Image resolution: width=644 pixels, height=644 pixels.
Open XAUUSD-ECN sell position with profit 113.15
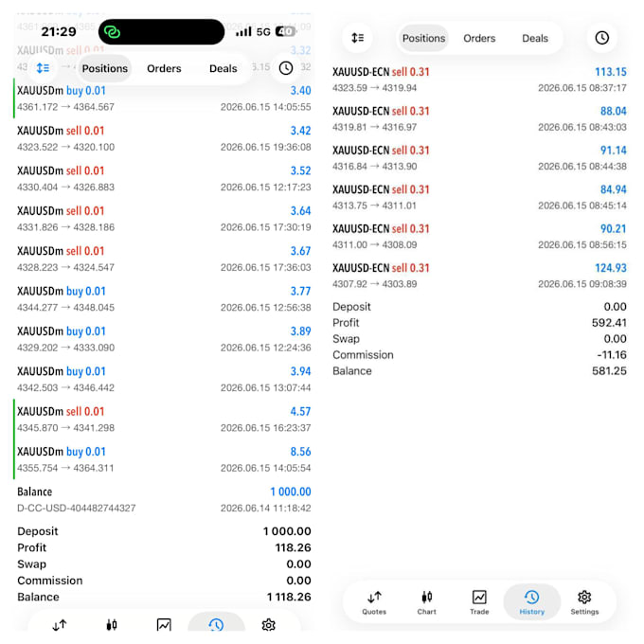coord(479,80)
